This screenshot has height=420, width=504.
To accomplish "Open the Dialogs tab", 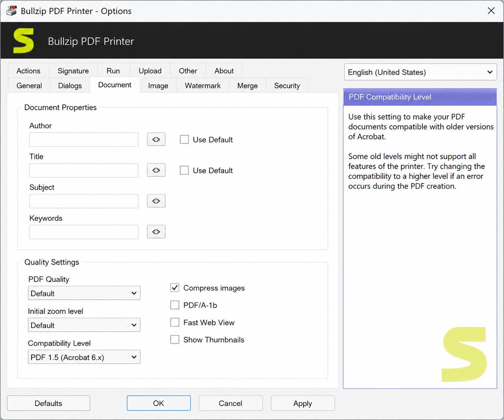I will pos(70,85).
